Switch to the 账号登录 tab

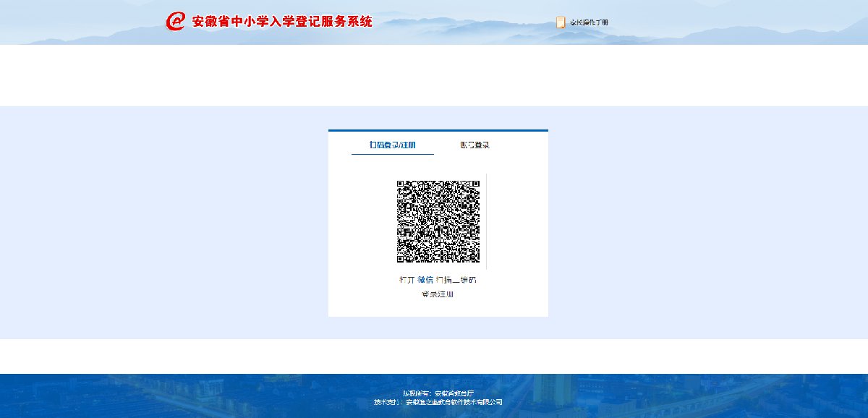(475, 145)
